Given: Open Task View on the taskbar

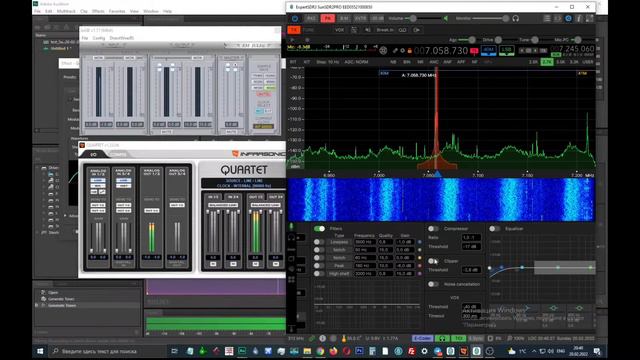Looking at the screenshot, I should (174, 351).
